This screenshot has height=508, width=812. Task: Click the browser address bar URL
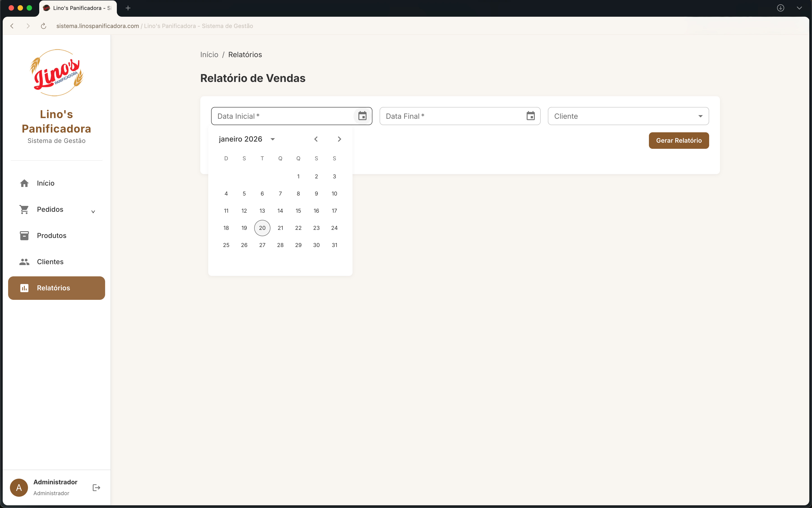click(98, 26)
